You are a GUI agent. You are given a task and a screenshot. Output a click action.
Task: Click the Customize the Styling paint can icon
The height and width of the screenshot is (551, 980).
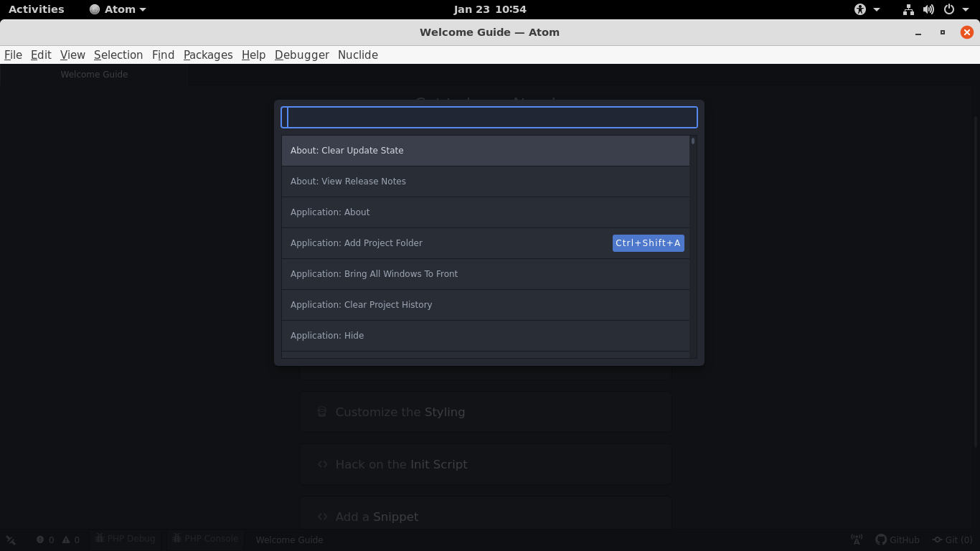[322, 412]
